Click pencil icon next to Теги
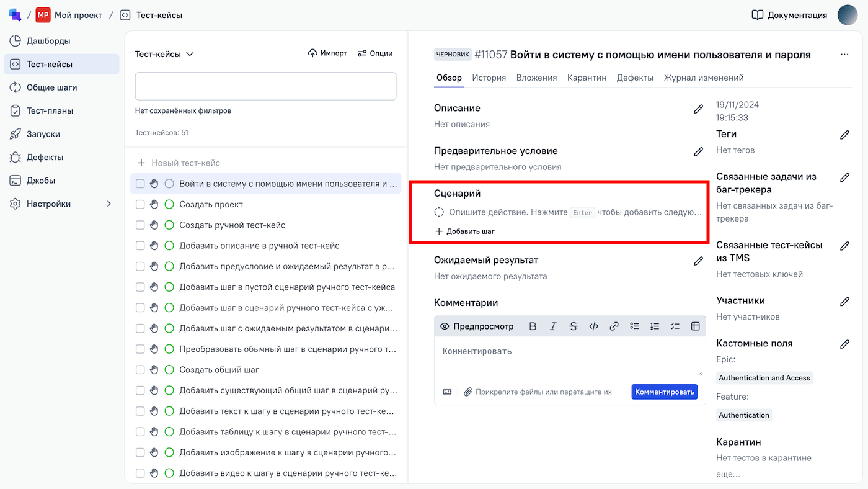Image resolution: width=868 pixels, height=489 pixels. tap(844, 135)
